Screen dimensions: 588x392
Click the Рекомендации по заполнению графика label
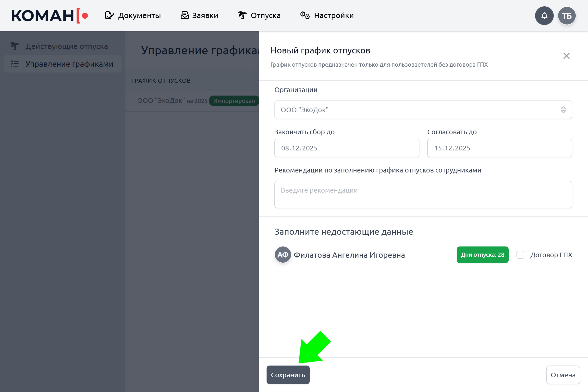(378, 170)
